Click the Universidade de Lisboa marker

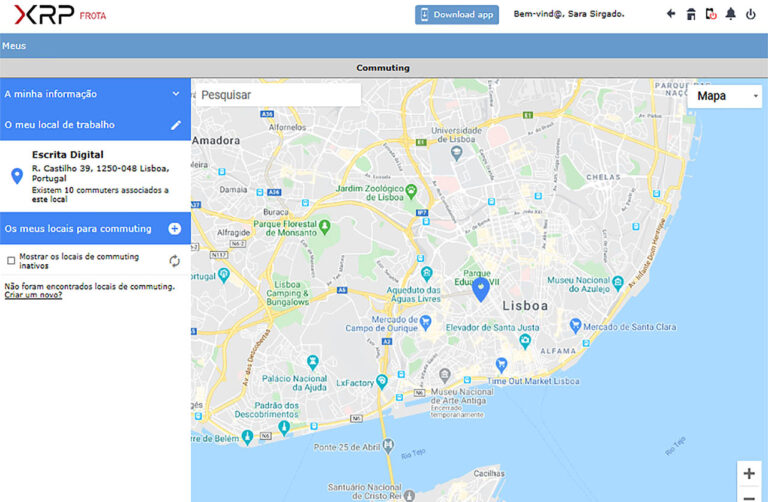pyautogui.click(x=456, y=153)
